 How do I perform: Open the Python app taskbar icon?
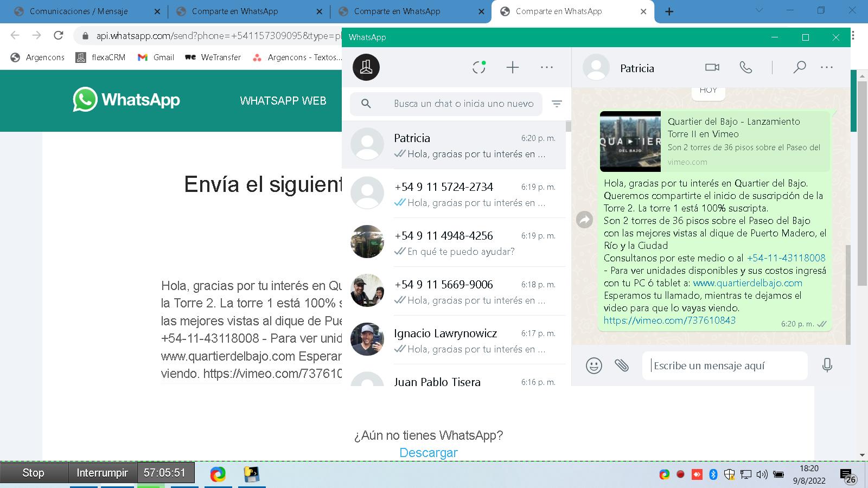[x=251, y=474]
